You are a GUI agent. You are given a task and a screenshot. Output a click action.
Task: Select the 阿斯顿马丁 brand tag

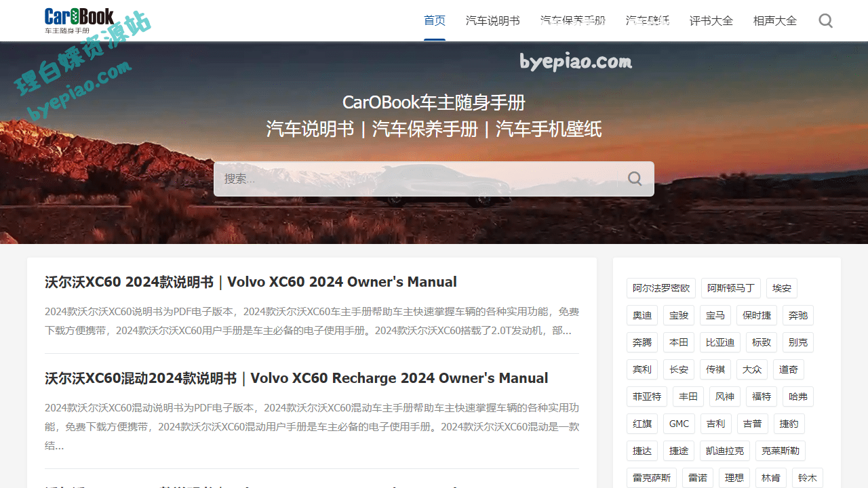731,288
